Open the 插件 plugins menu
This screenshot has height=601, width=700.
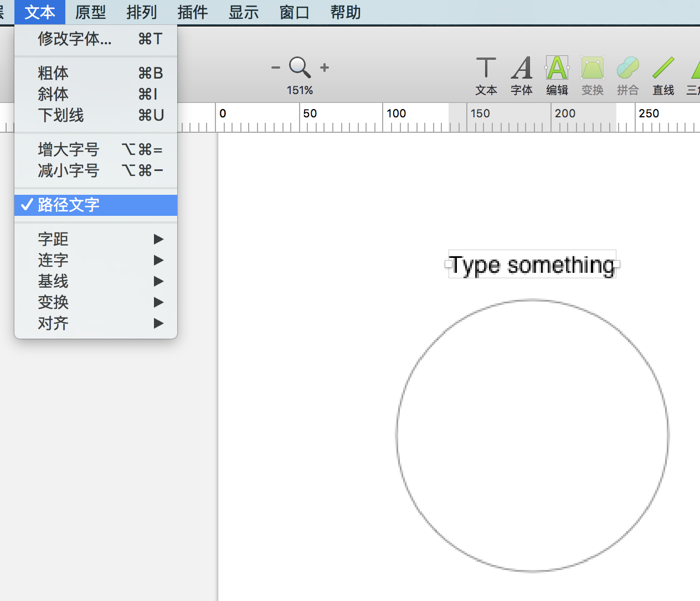click(192, 12)
